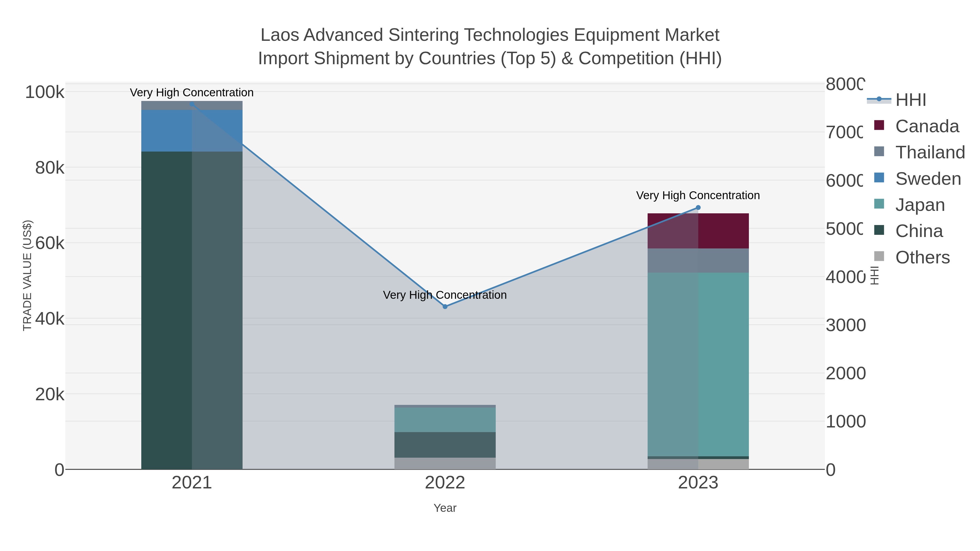Toggle the Sweden legend entry
Viewport: 980px width, 551px height.
tap(917, 179)
